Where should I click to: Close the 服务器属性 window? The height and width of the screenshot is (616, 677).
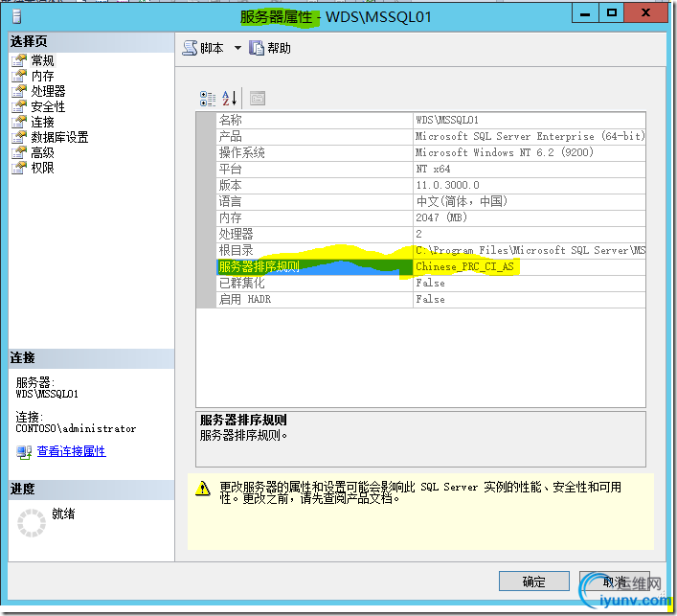pyautogui.click(x=646, y=13)
